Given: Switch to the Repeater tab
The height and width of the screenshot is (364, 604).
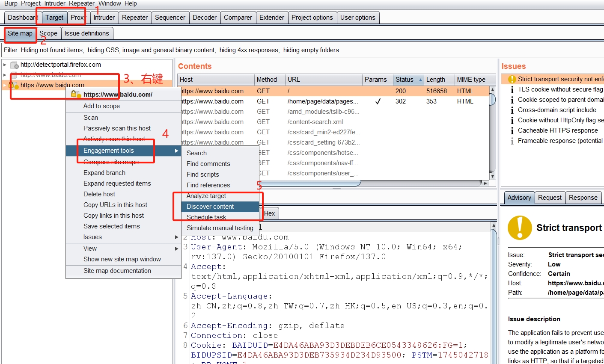Looking at the screenshot, I should (x=135, y=18).
